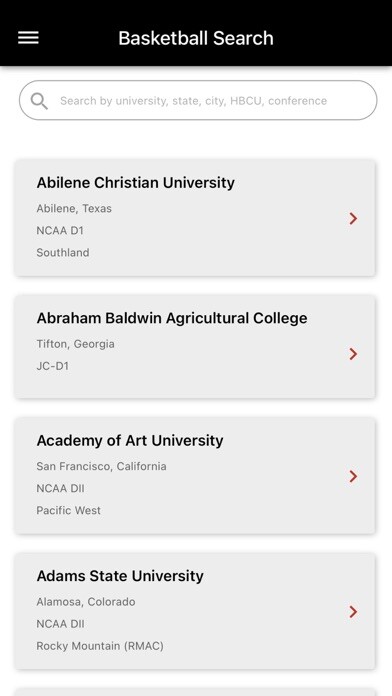Click the San Francisco, California location text
392x696 pixels.
click(101, 467)
